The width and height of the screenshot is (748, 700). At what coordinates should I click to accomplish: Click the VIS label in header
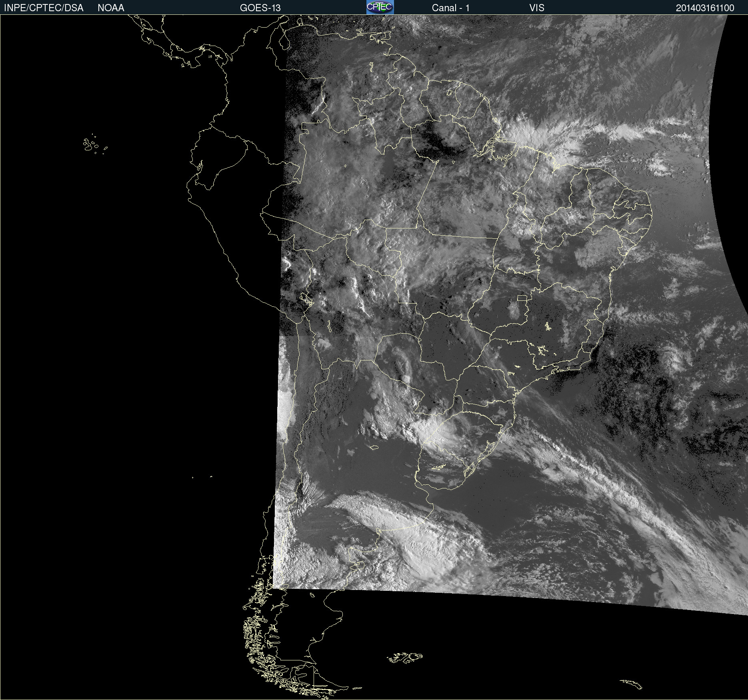(537, 8)
